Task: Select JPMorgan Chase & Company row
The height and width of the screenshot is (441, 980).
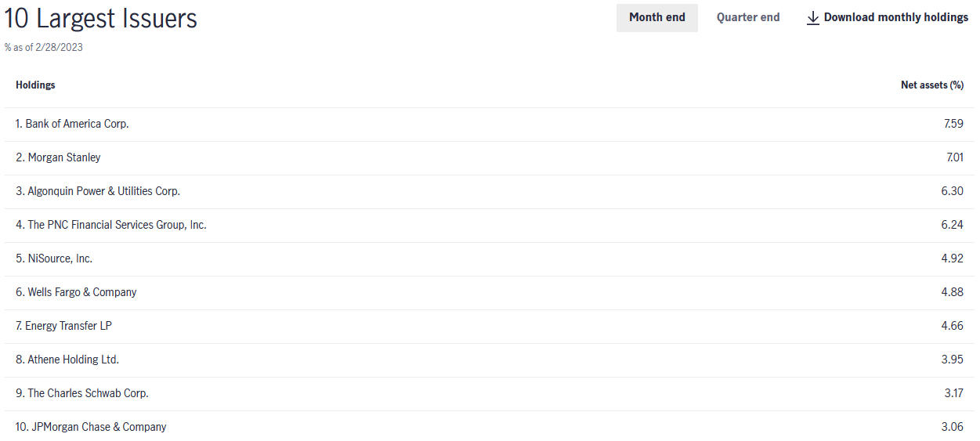Action: [x=490, y=427]
